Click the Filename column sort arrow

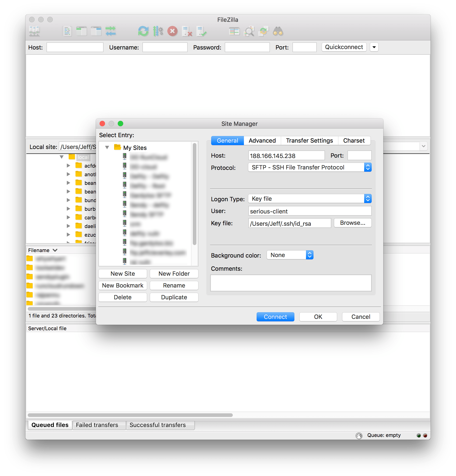[x=55, y=250]
